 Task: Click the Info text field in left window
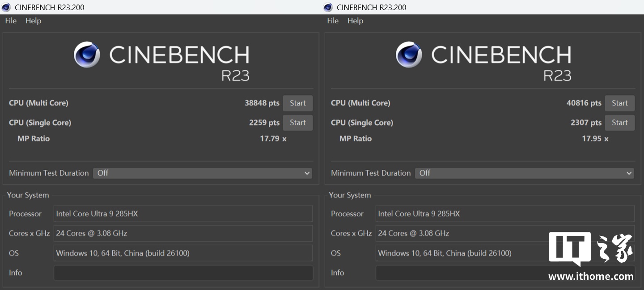[183, 273]
